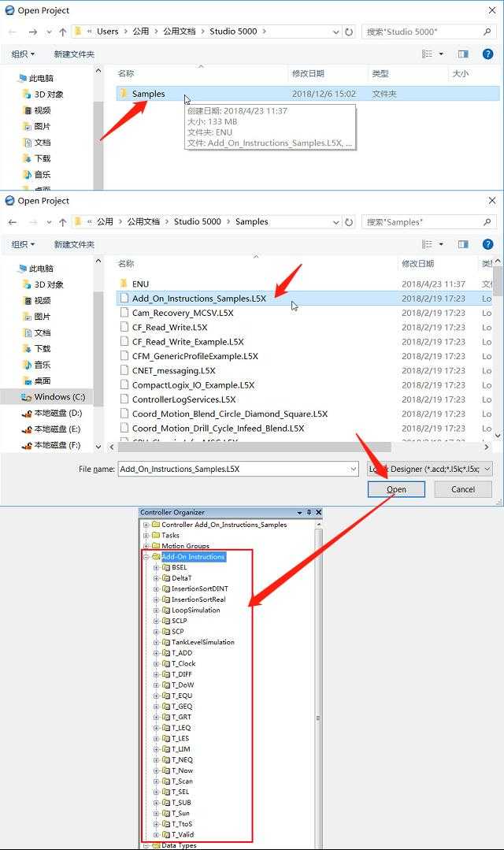This screenshot has height=850, width=504.
Task: Select the TankLevelSimulation instruction
Action: point(202,642)
